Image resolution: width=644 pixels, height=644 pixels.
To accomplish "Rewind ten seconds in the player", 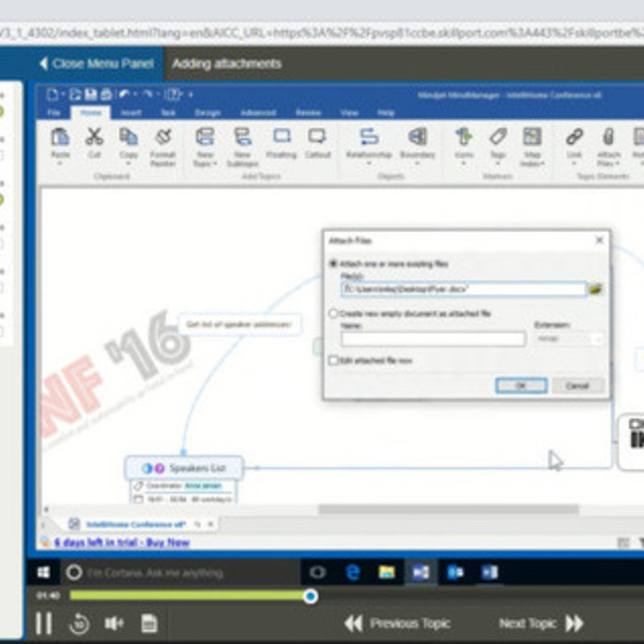I will [79, 624].
